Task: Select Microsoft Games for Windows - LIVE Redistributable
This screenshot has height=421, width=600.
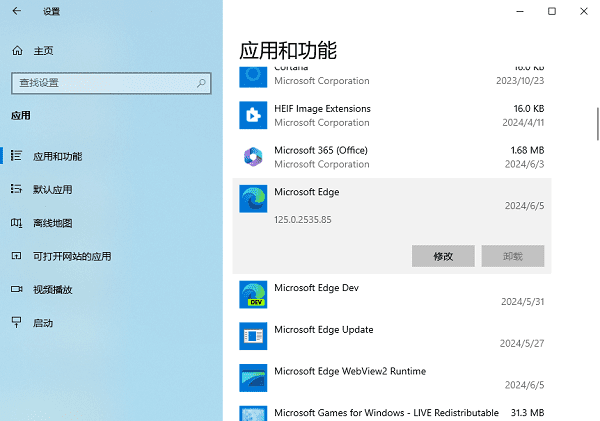Action: point(386,413)
